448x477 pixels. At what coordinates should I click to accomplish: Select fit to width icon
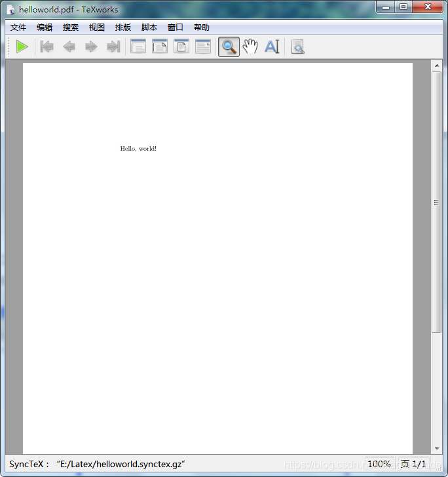pos(160,47)
